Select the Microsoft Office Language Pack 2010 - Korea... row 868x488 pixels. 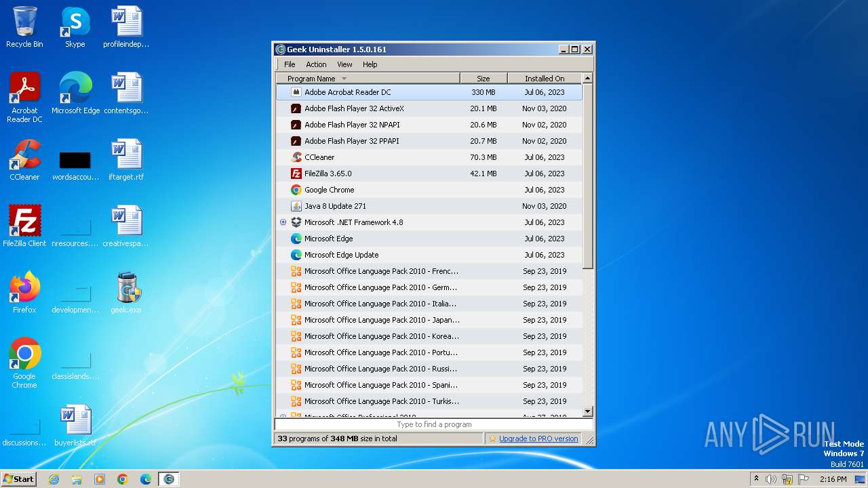click(x=429, y=336)
